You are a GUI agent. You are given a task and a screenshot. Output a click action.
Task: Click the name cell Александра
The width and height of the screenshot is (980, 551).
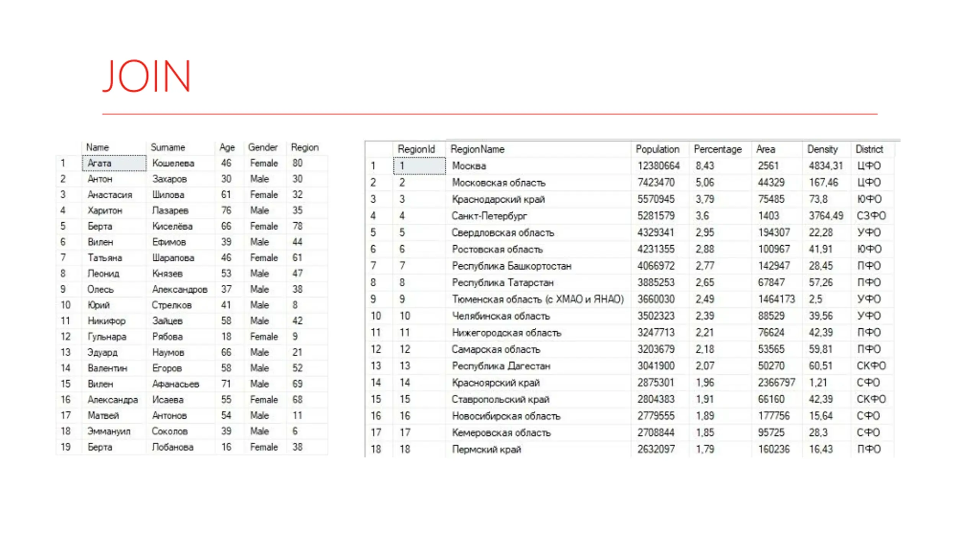coord(113,400)
